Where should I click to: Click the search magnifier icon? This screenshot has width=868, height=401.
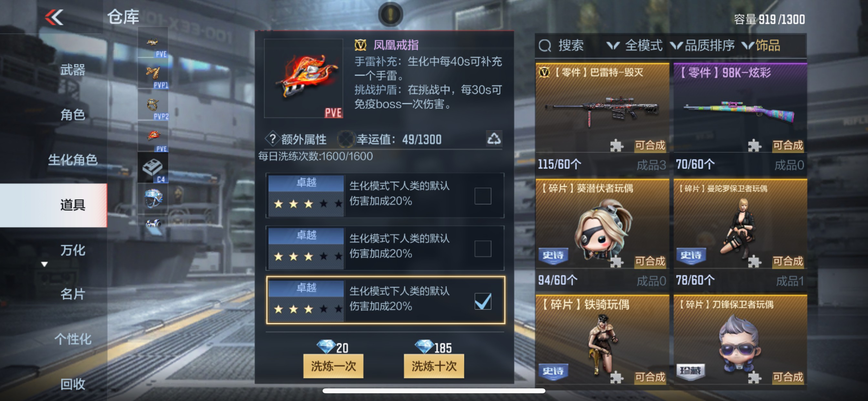[544, 45]
